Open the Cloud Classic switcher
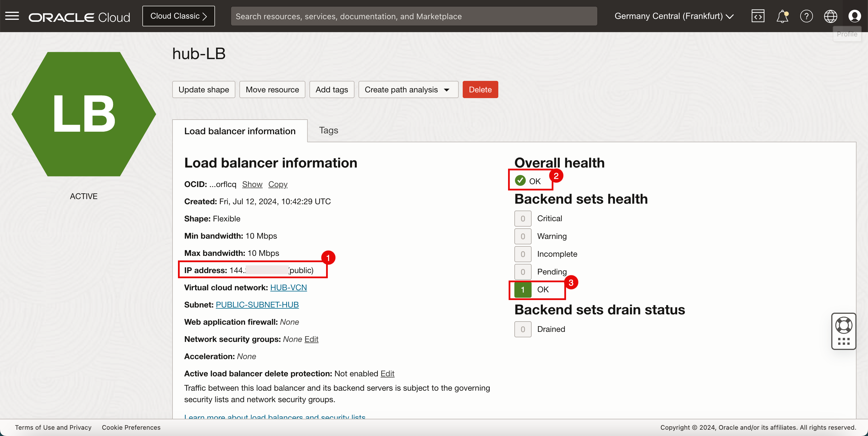 (x=178, y=16)
